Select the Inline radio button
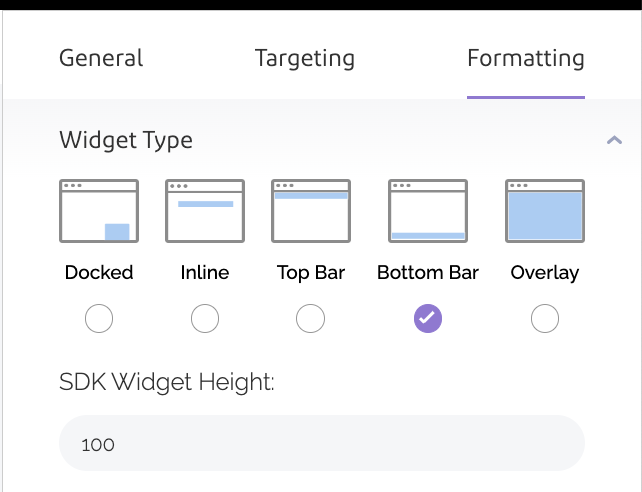 (x=205, y=319)
